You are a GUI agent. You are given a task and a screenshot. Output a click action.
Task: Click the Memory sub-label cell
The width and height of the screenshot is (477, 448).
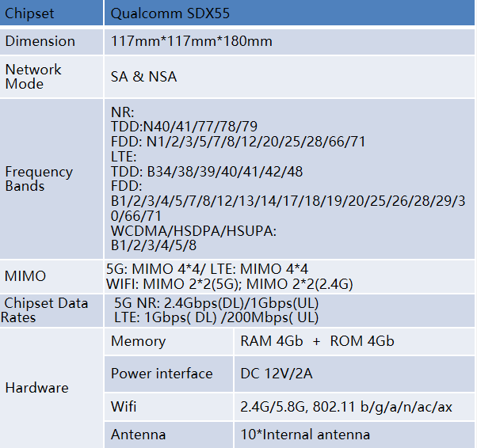(169, 341)
